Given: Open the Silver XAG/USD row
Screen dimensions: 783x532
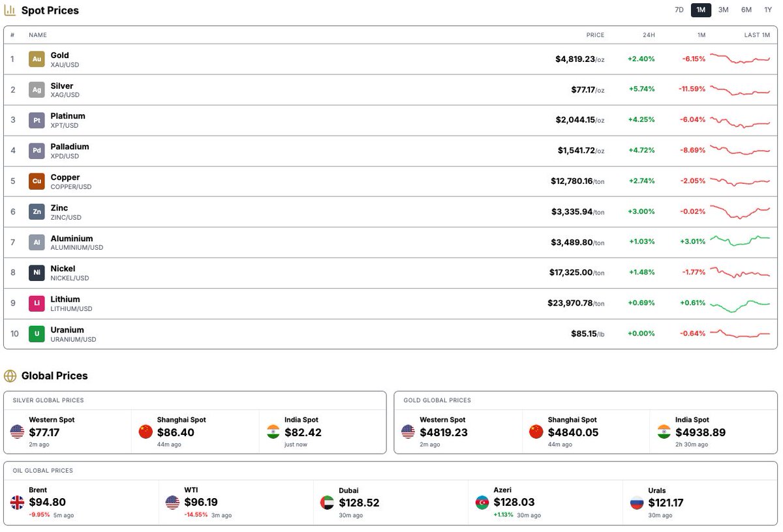Looking at the screenshot, I should [x=390, y=90].
